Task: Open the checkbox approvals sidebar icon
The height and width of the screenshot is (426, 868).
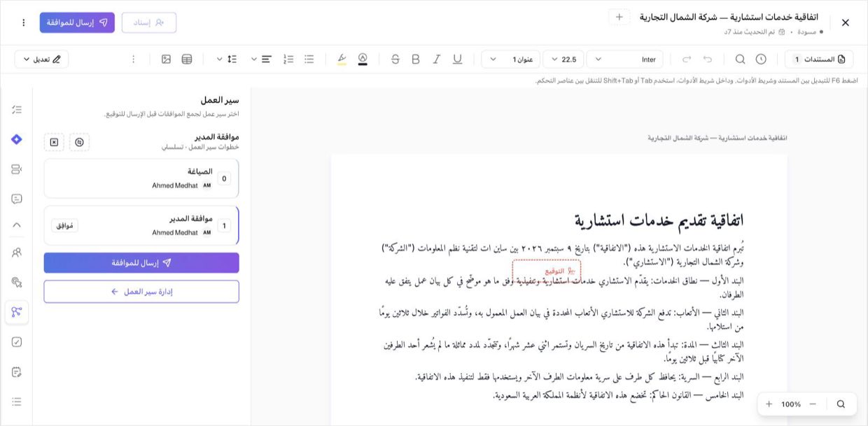Action: (17, 342)
